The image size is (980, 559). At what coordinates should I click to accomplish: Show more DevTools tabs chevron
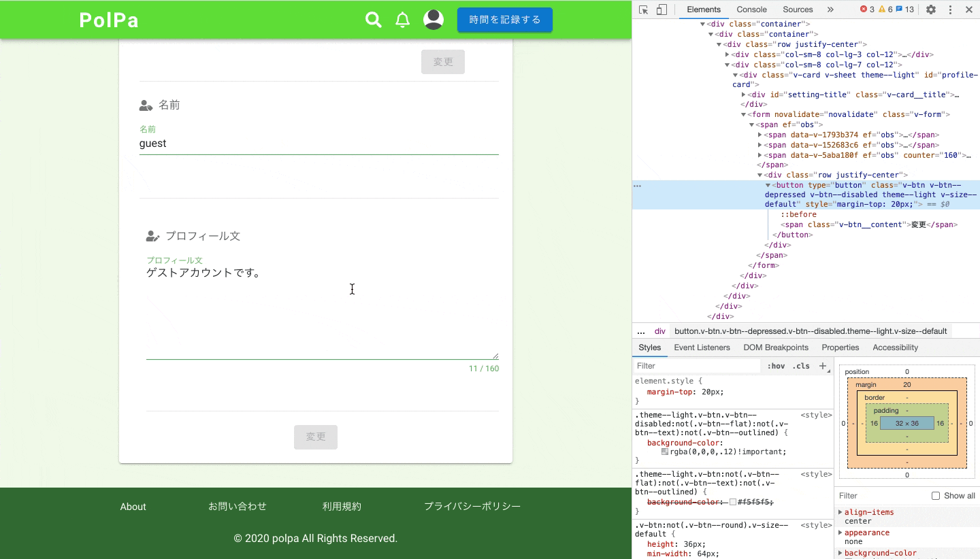pyautogui.click(x=830, y=10)
